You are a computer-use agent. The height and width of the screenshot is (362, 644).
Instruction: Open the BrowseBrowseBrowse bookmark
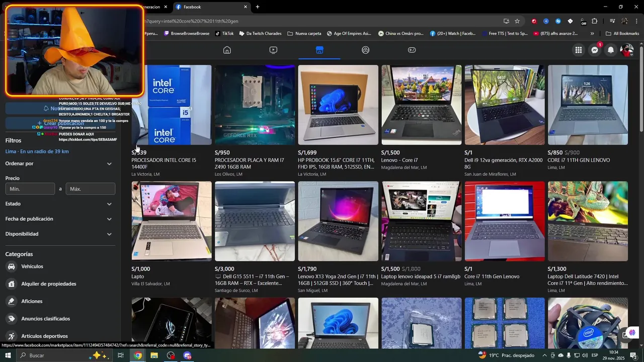186,34
